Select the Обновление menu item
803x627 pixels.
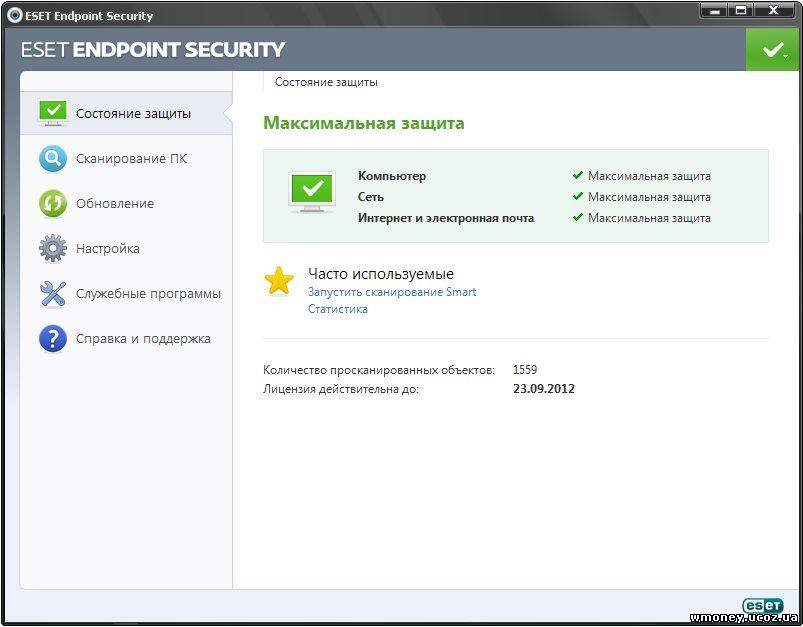(115, 203)
